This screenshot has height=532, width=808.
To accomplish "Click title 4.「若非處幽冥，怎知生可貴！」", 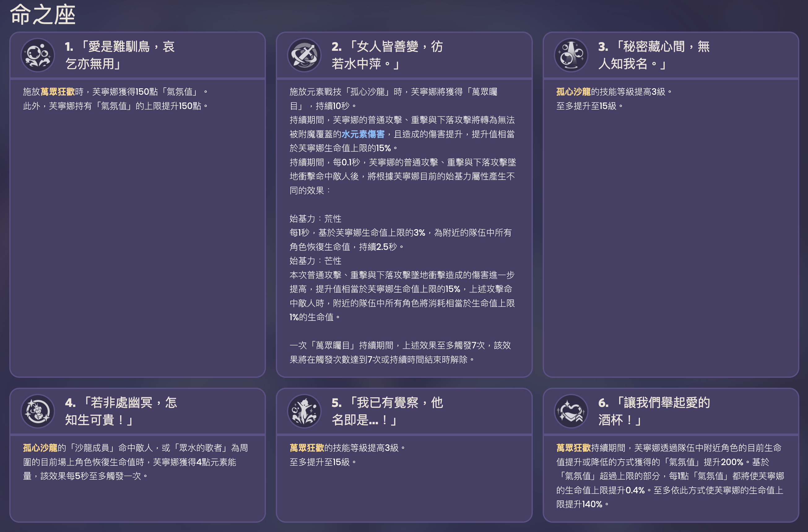I will (x=121, y=411).
